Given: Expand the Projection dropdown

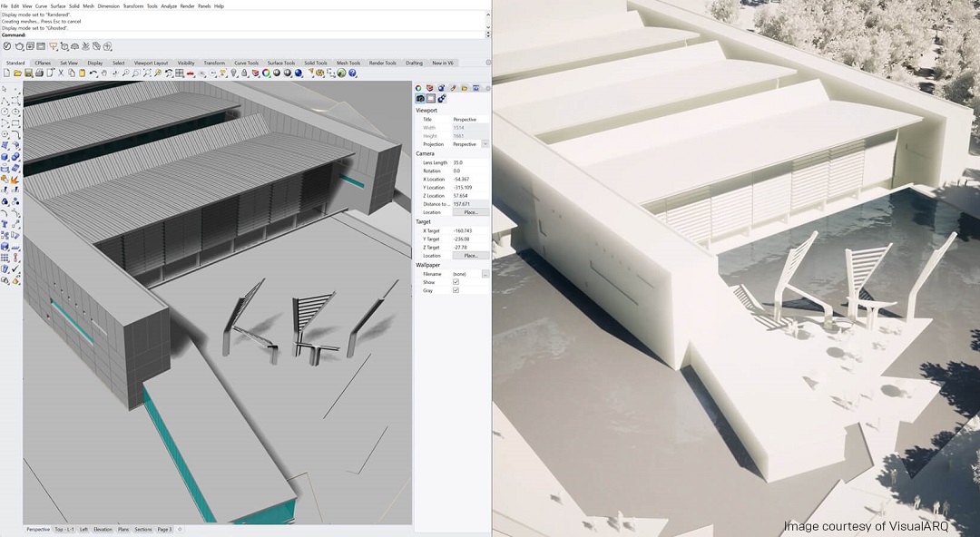Looking at the screenshot, I should click(x=485, y=144).
